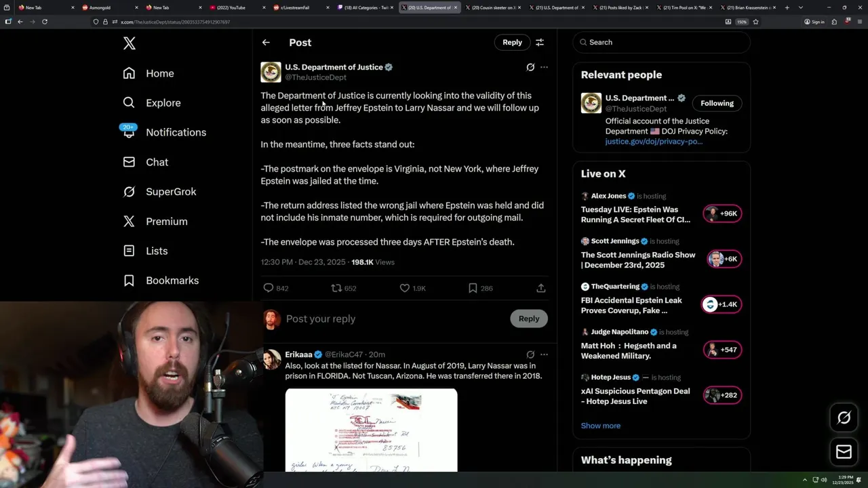Click Grok icon on Justice Dept post
This screenshot has width=868, height=488.
[x=530, y=67]
